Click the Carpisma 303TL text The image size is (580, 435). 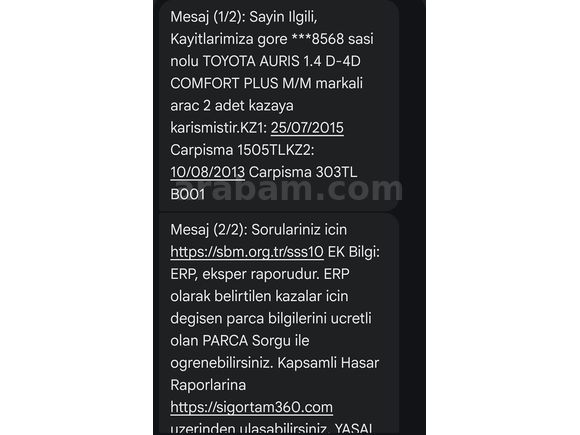click(303, 172)
